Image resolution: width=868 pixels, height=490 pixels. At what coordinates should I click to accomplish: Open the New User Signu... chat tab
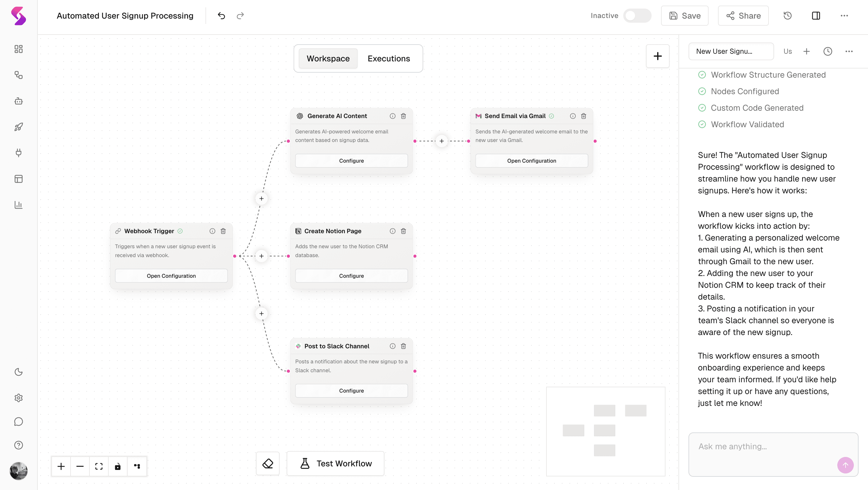click(x=731, y=51)
